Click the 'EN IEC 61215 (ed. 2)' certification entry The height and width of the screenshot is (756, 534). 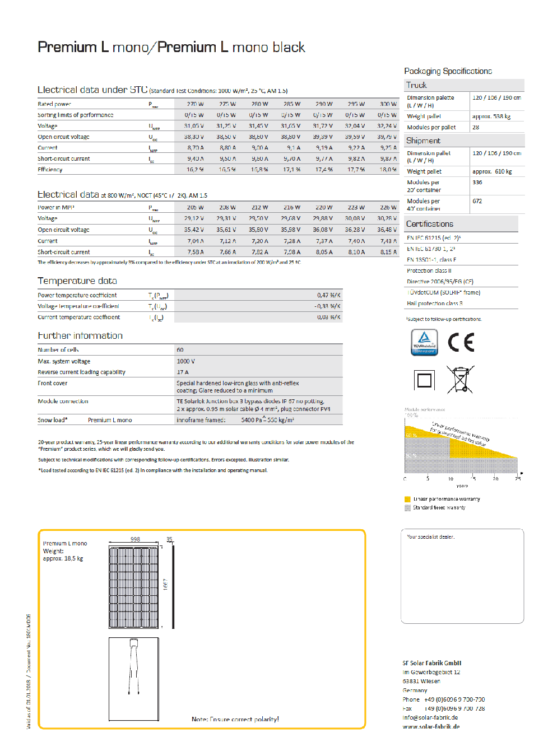pyautogui.click(x=434, y=238)
